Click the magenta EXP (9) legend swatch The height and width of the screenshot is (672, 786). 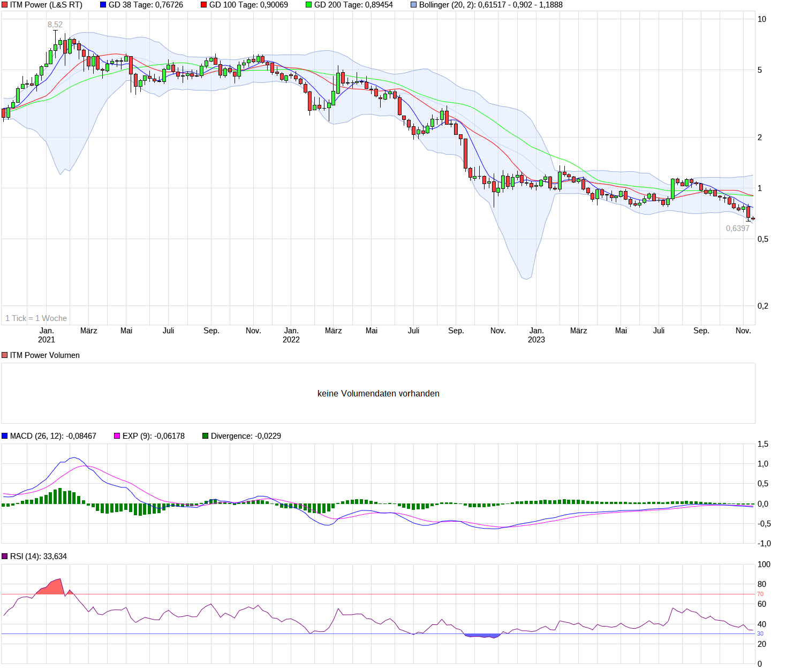pyautogui.click(x=117, y=436)
